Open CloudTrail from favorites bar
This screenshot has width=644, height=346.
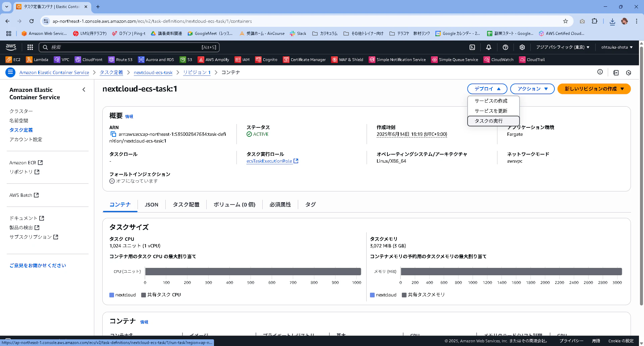[x=532, y=60]
